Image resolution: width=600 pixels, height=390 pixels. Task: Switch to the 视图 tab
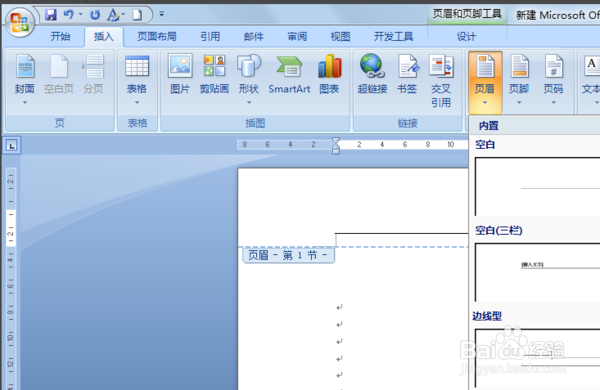pos(341,36)
